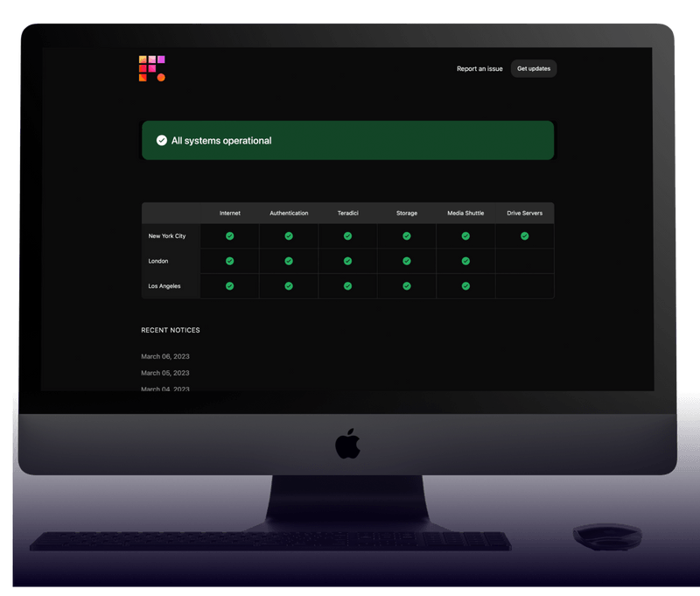This screenshot has width=700, height=596.
Task: Click Los Angeles Authentication status checkmark
Action: point(289,286)
